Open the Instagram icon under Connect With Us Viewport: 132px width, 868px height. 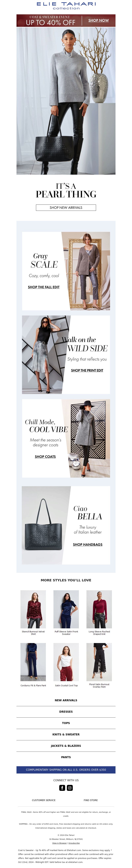70,788
